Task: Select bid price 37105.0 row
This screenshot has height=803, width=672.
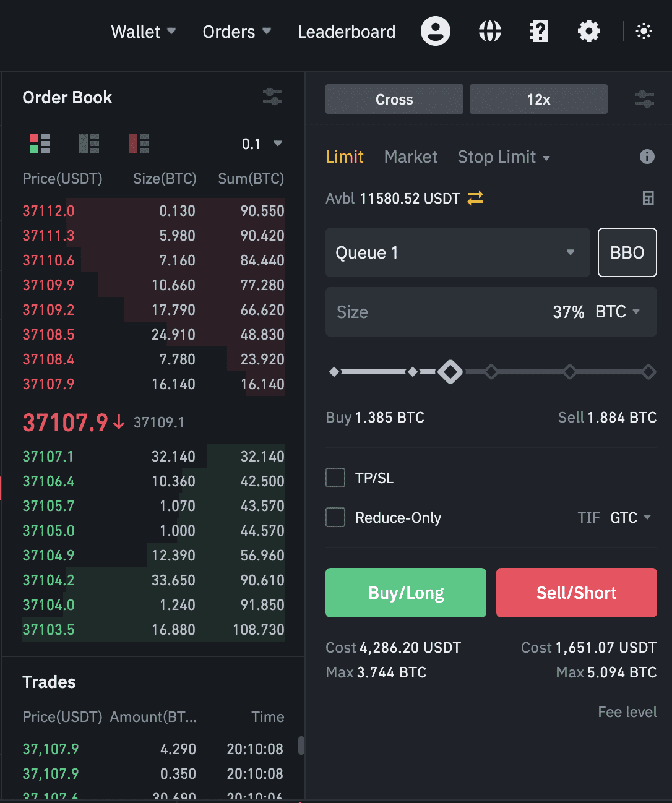Action: click(153, 531)
